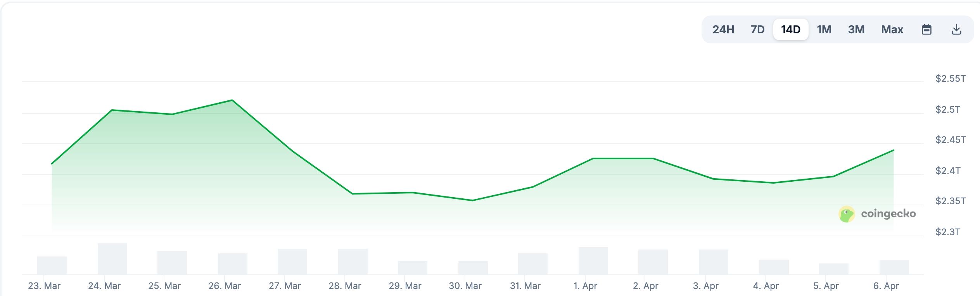
Task: Switch to the 3M time range
Action: (x=857, y=29)
